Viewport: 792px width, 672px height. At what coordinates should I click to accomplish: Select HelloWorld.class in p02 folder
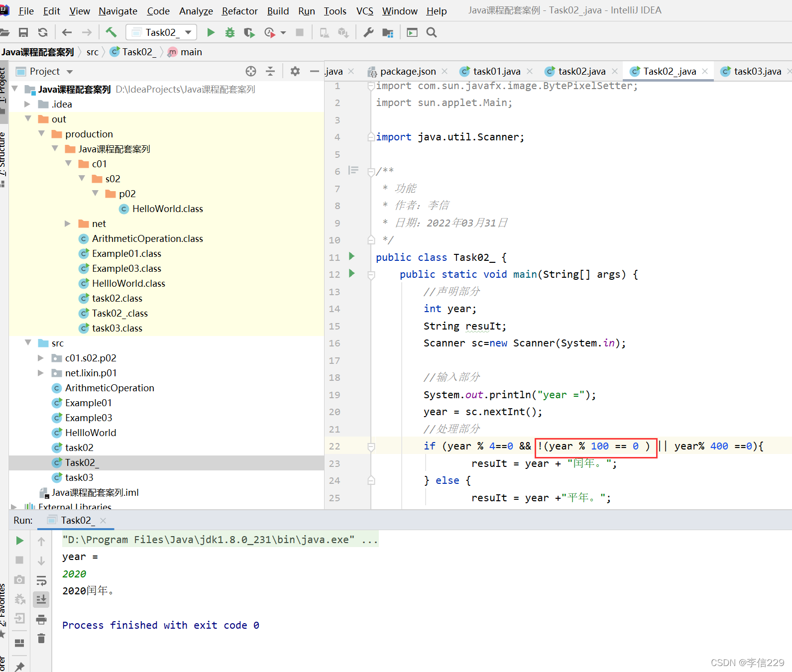pyautogui.click(x=167, y=209)
